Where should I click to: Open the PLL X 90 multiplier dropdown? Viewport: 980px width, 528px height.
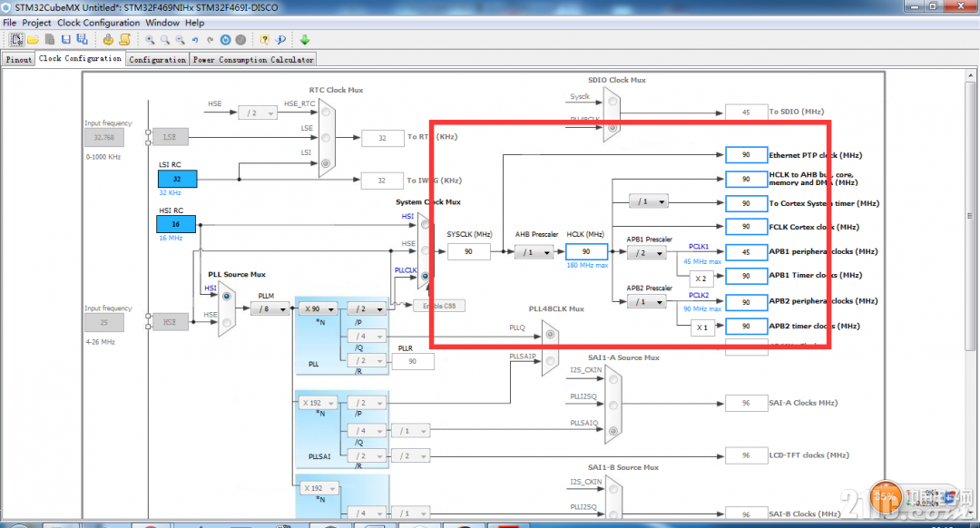[318, 308]
